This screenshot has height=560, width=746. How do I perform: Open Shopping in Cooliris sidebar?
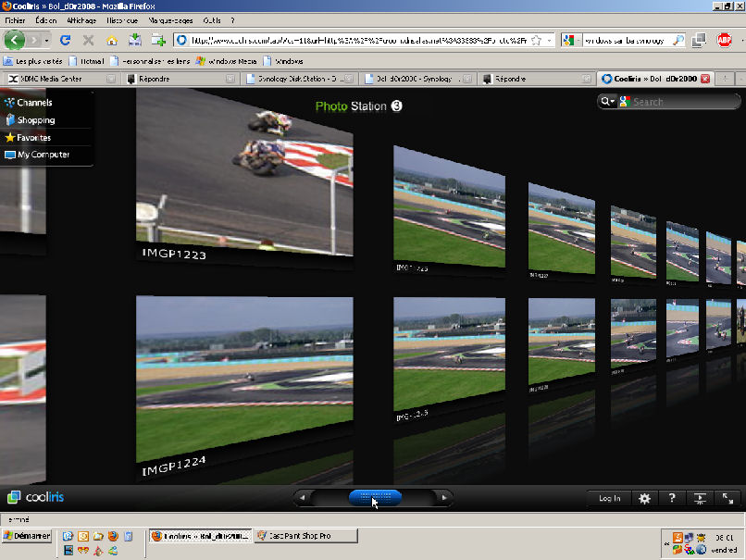pos(31,120)
